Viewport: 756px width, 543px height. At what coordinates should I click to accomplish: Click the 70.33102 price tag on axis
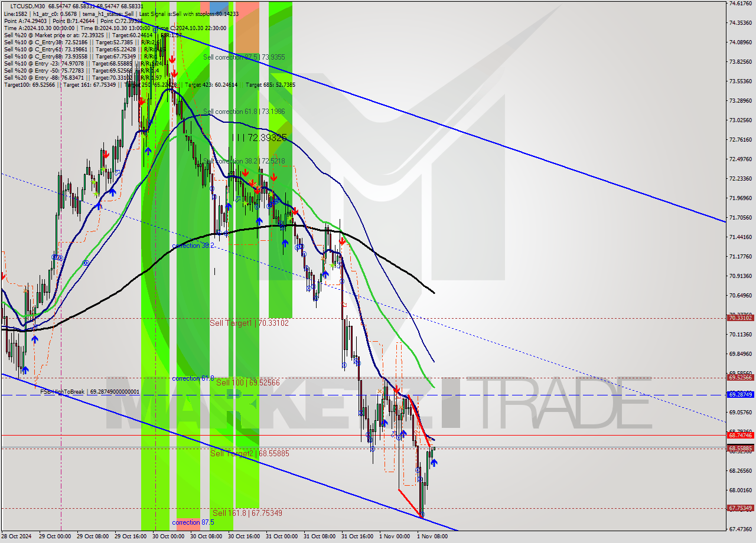[741, 318]
